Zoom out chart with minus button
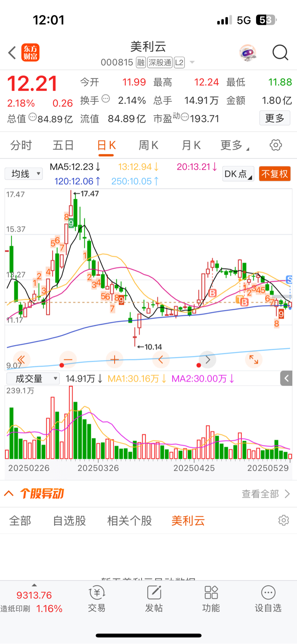Image resolution: width=297 pixels, height=644 pixels. (x=68, y=360)
